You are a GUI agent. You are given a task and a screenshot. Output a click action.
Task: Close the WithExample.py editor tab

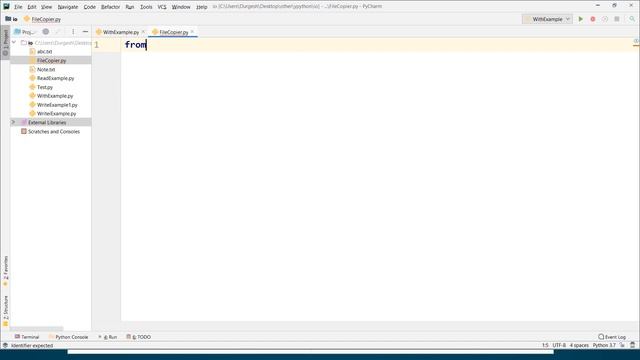click(143, 32)
